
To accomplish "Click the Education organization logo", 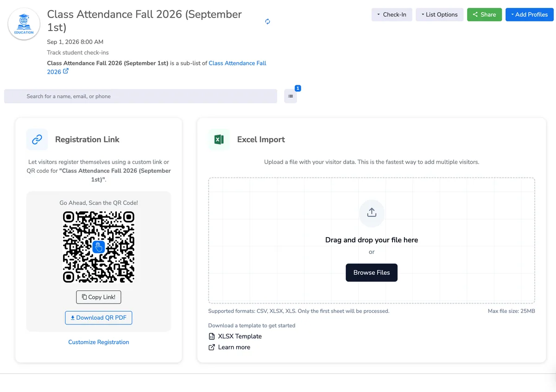I will click(x=24, y=24).
